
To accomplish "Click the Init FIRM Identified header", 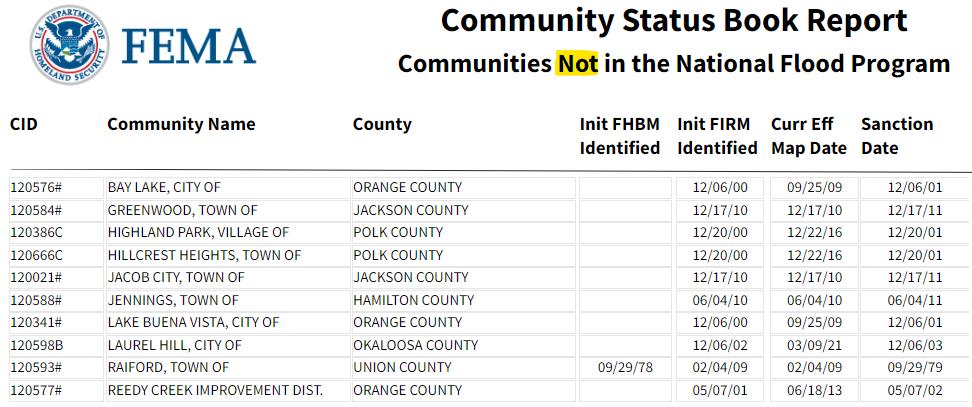I will (x=717, y=136).
